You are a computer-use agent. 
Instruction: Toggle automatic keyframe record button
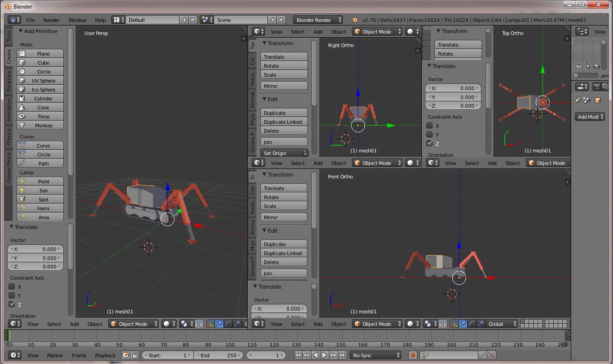[413, 355]
